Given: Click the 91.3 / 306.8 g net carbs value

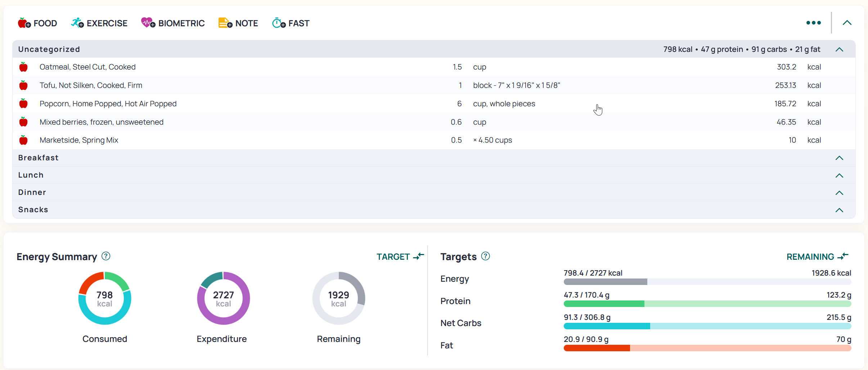Looking at the screenshot, I should pos(587,317).
